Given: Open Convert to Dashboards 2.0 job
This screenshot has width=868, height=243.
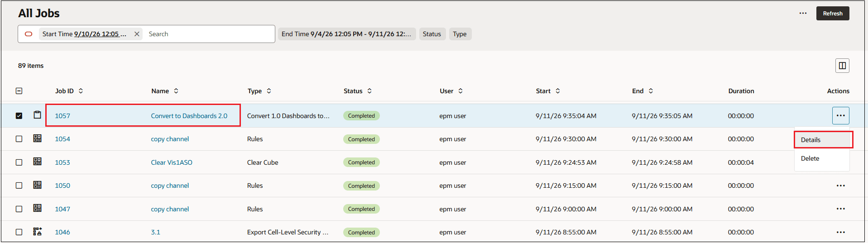Looking at the screenshot, I should (189, 116).
